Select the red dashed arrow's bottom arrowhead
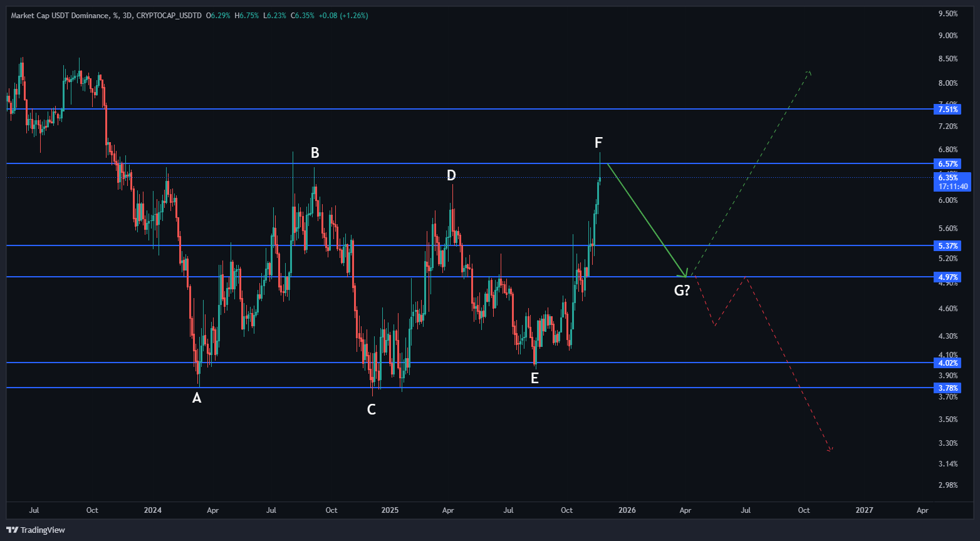Viewport: 980px width, 541px height. click(830, 449)
